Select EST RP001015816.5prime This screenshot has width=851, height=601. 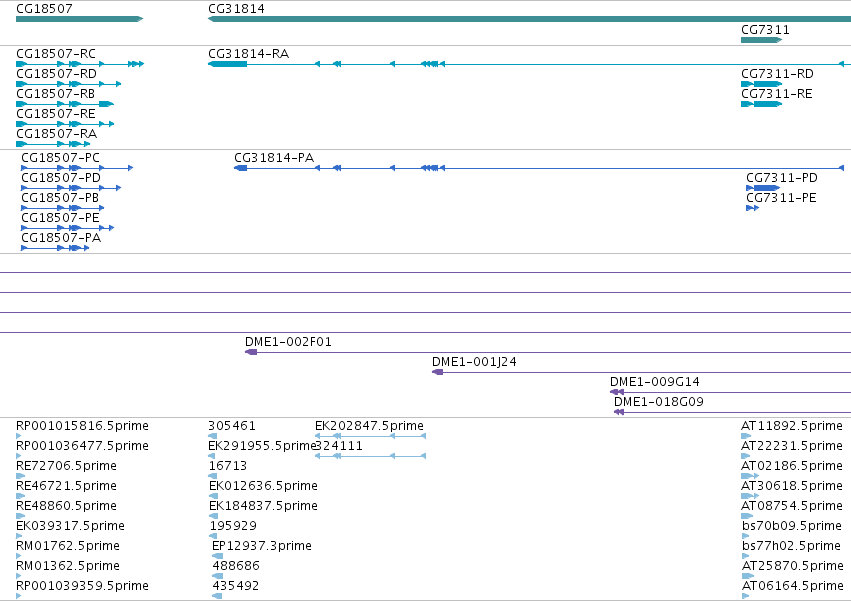coord(82,426)
